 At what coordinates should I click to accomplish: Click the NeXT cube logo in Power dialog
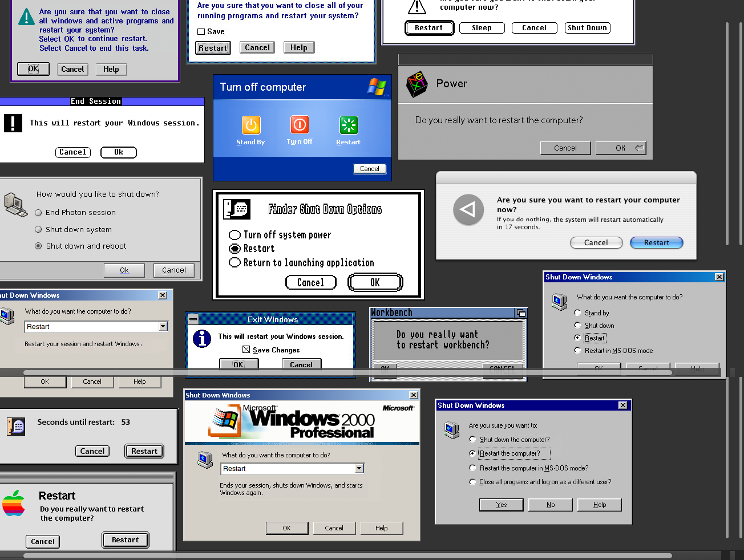coord(417,84)
